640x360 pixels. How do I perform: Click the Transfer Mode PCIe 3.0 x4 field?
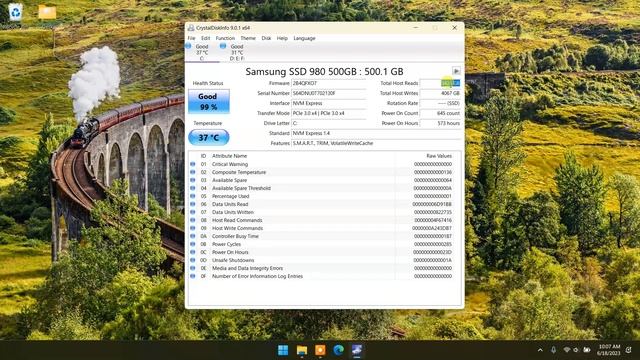coord(329,113)
